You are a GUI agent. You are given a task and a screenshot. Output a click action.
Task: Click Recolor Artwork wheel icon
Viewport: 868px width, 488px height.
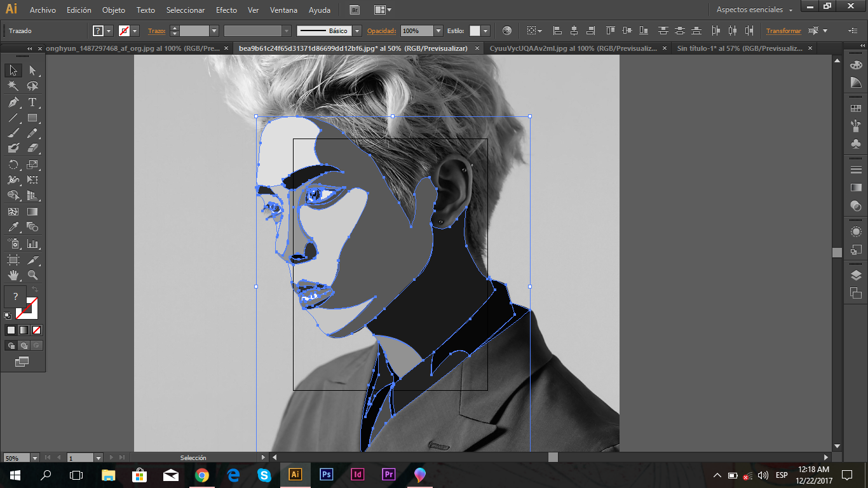click(506, 30)
